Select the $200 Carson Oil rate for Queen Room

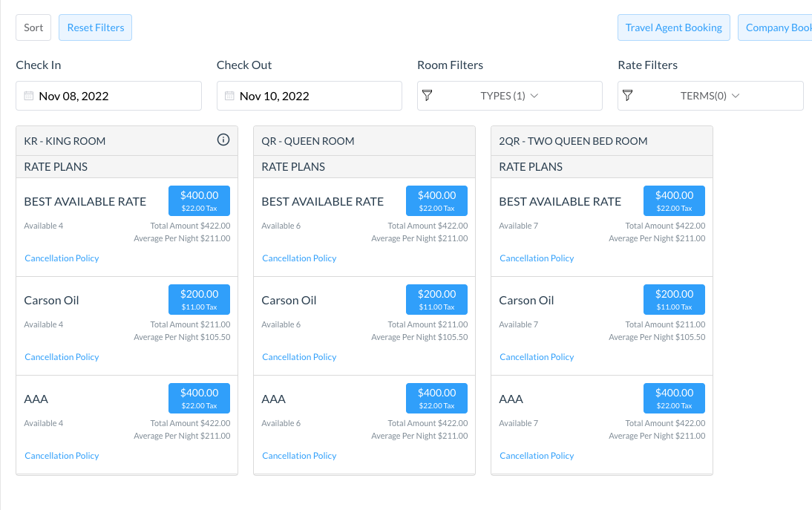tap(436, 299)
